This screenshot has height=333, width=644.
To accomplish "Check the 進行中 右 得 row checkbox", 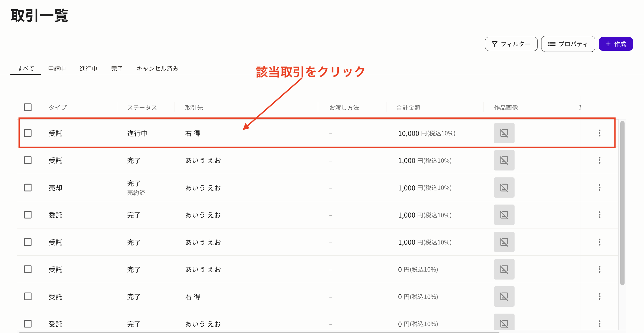I will [28, 133].
